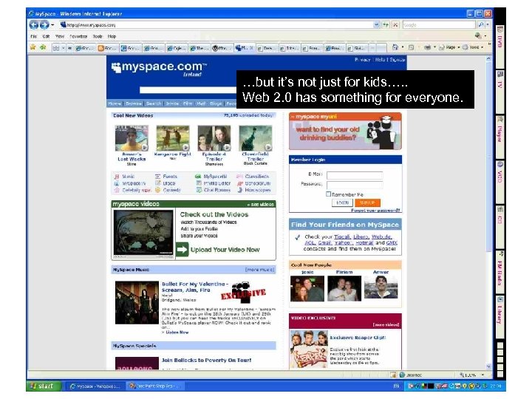Click the Print icon in command bar

click(x=428, y=47)
